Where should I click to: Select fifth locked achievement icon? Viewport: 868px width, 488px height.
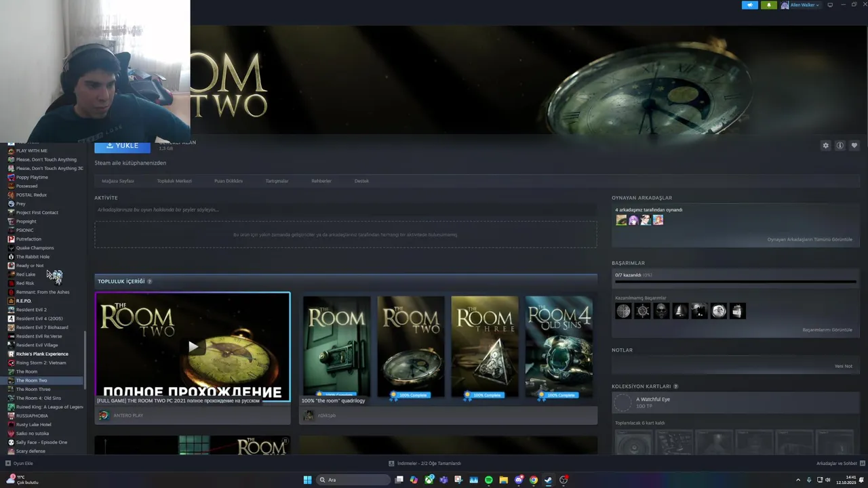click(699, 311)
